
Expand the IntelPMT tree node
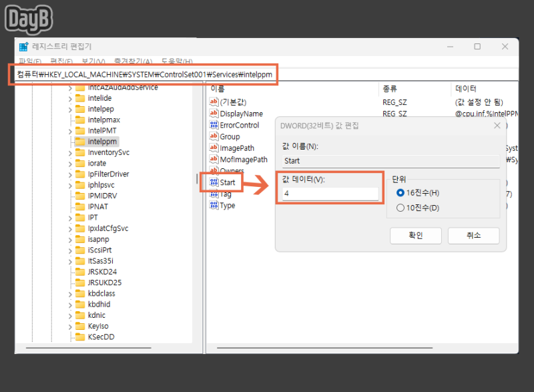[70, 132]
